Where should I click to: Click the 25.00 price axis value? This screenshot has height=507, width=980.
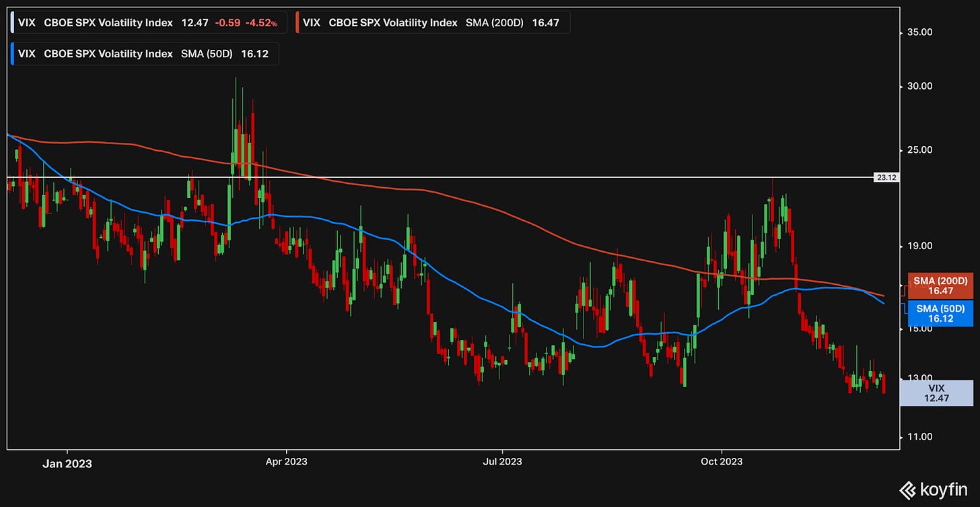coord(921,149)
